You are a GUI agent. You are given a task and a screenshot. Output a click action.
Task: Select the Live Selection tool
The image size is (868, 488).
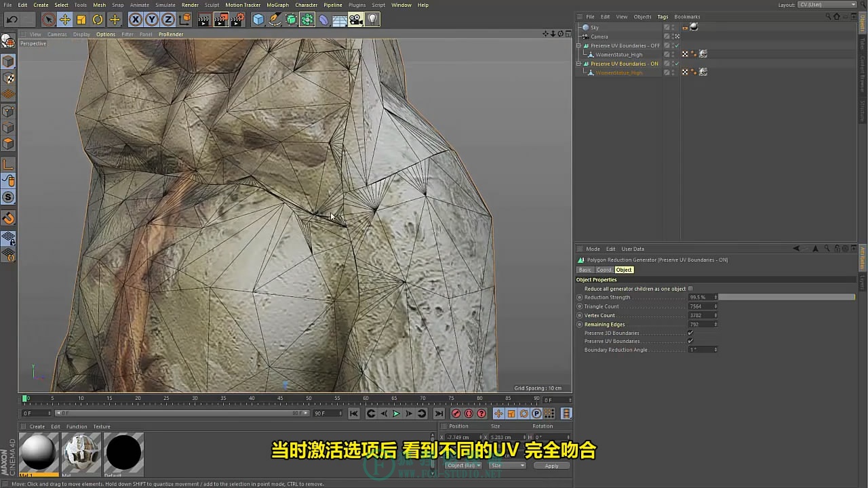48,20
